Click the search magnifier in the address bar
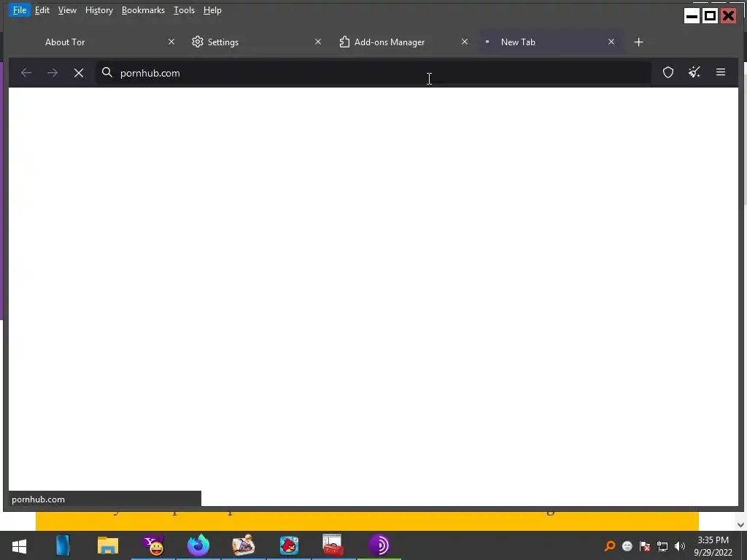 point(107,72)
